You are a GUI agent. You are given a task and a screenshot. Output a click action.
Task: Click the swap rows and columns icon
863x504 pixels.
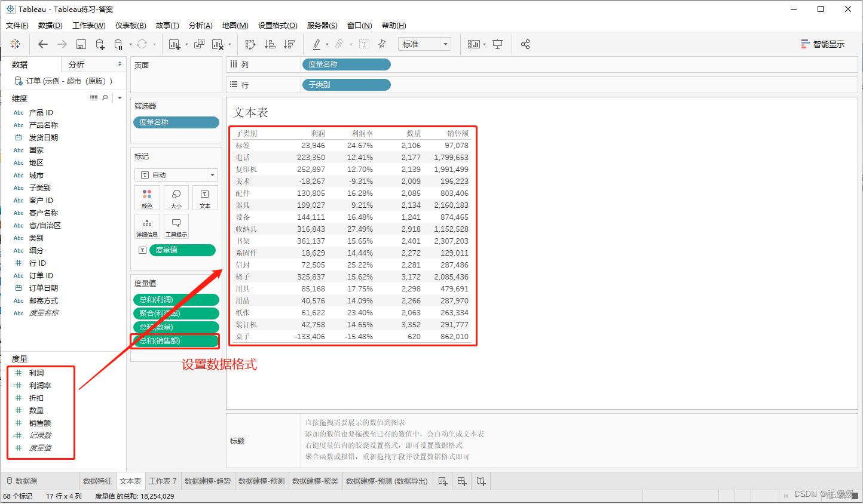tap(250, 44)
